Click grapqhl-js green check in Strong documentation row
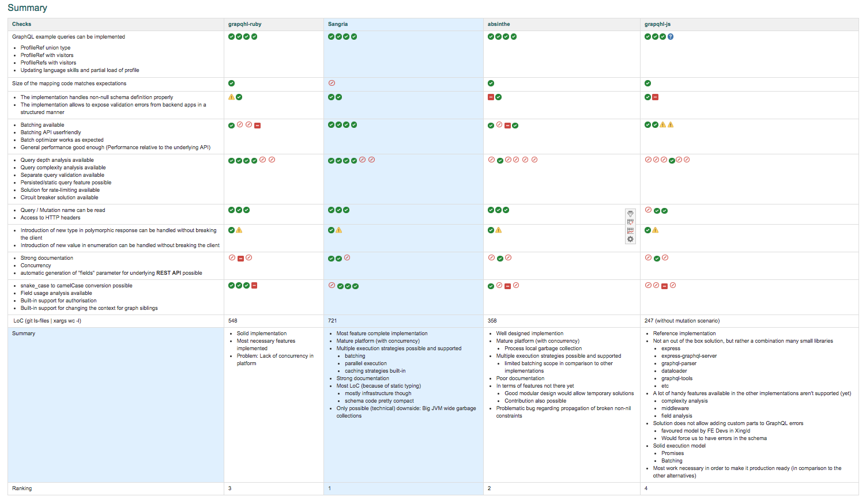The image size is (866, 504). coord(657,258)
